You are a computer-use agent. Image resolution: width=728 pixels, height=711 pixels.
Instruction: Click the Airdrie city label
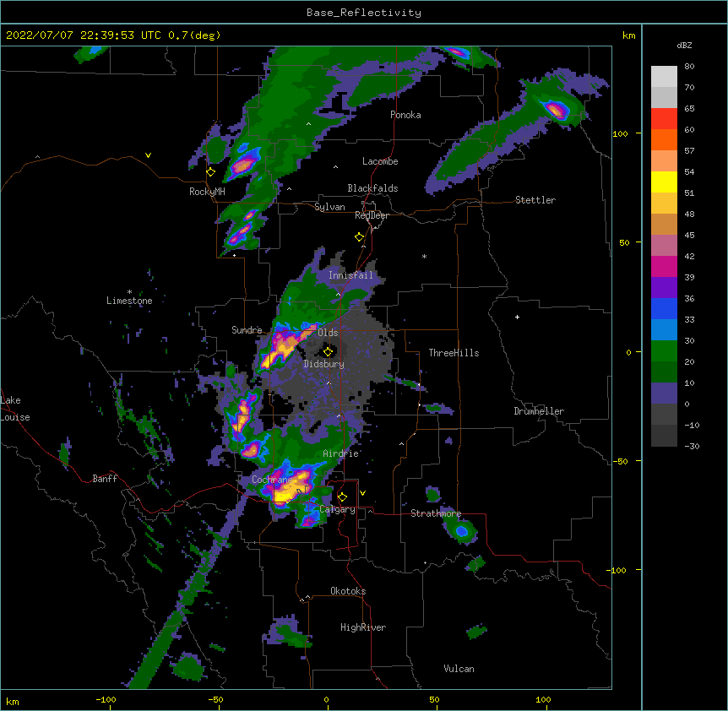click(341, 453)
